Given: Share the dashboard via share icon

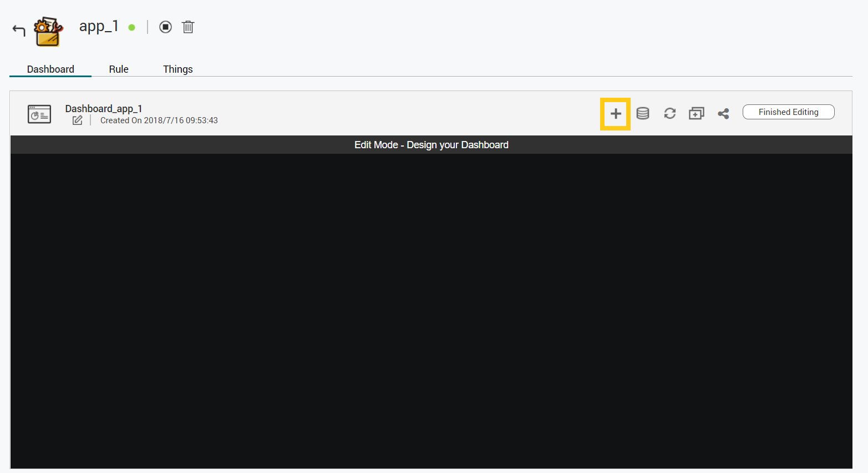Looking at the screenshot, I should [x=723, y=114].
